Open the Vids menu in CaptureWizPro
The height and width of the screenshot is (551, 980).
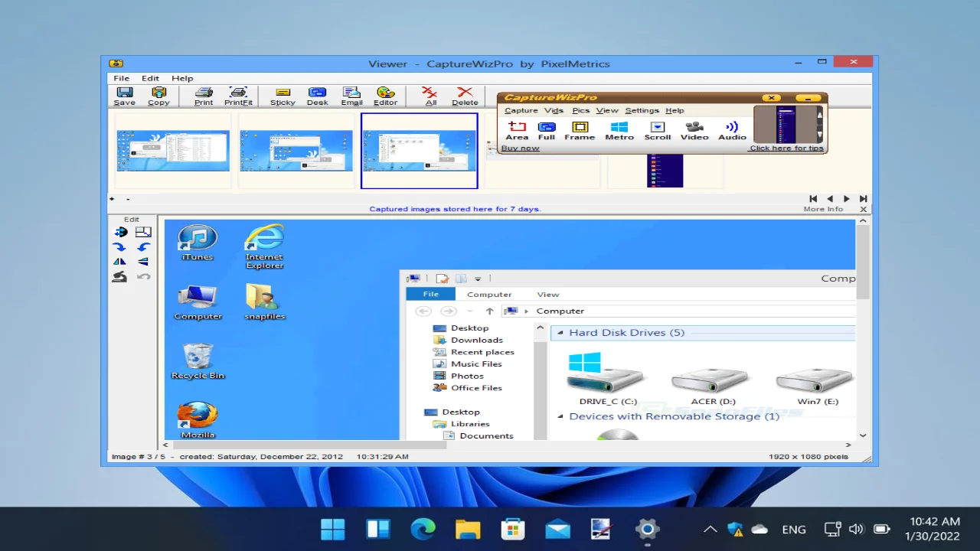[x=554, y=110]
